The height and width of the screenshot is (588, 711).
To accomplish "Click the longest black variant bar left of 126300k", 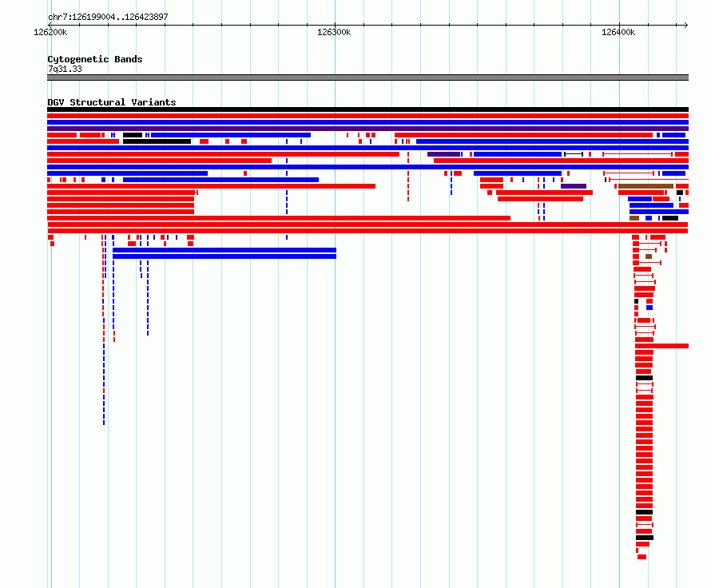I will tap(157, 141).
